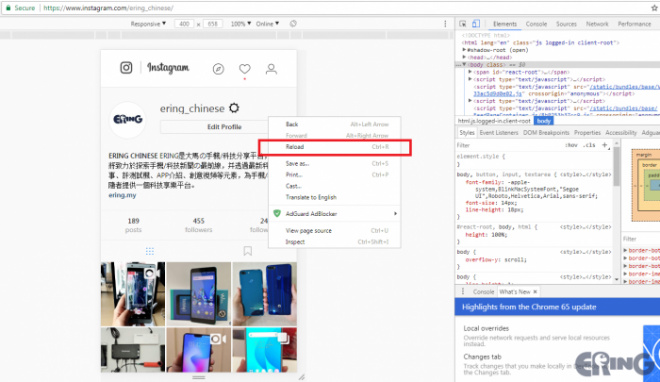The image size is (660, 382).
Task: Open the DOM Breakpoints pane tab
Action: tap(546, 133)
